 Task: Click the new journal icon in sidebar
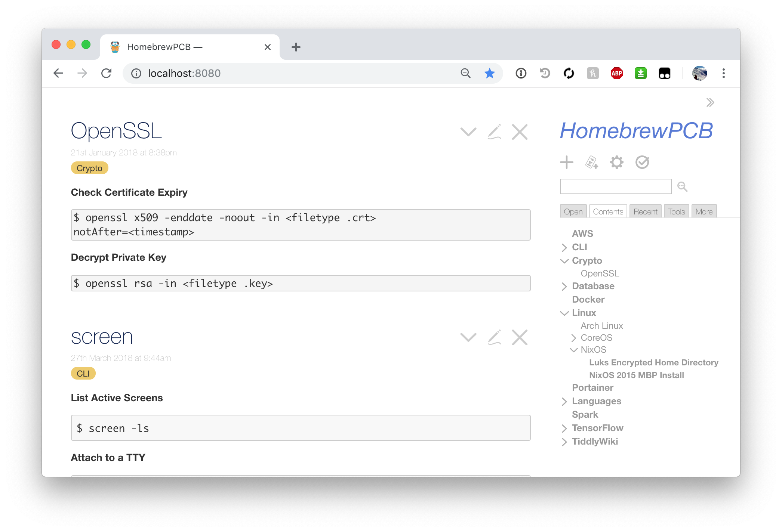click(x=591, y=162)
